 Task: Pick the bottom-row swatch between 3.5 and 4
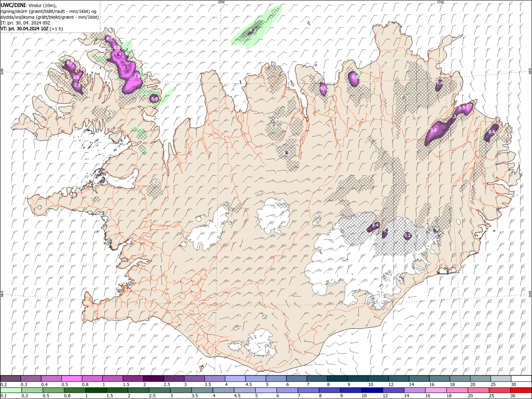coord(202,390)
